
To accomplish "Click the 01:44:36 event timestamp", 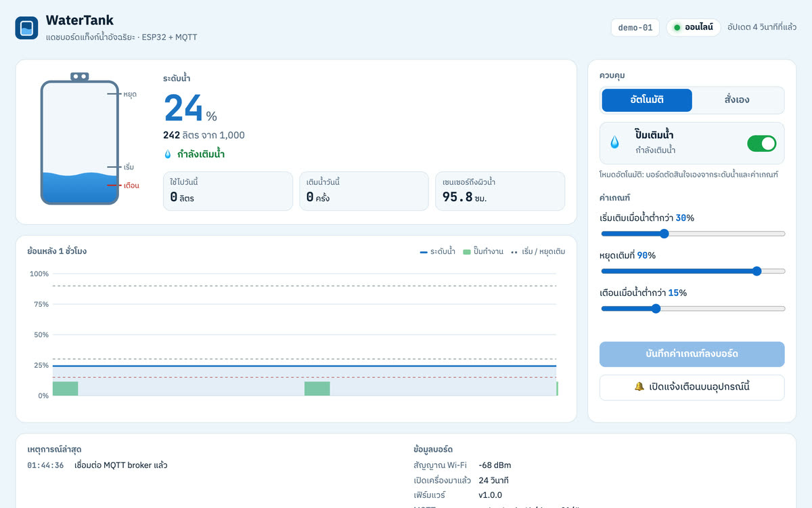I will point(45,465).
